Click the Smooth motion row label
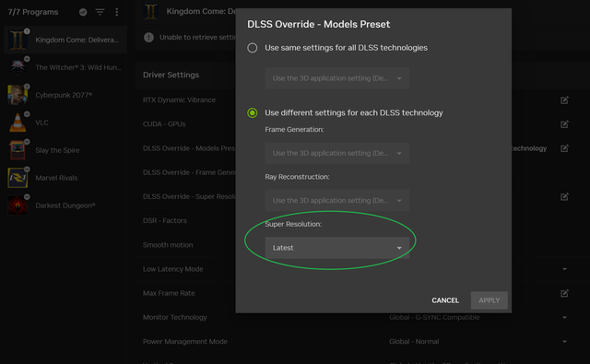Image resolution: width=590 pixels, height=364 pixels. 168,245
